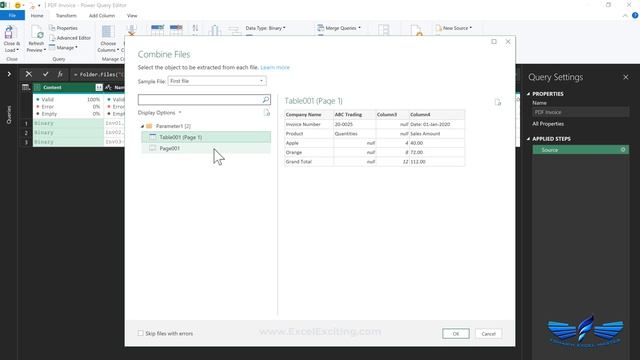Click the Company Name preview column header

point(309,114)
